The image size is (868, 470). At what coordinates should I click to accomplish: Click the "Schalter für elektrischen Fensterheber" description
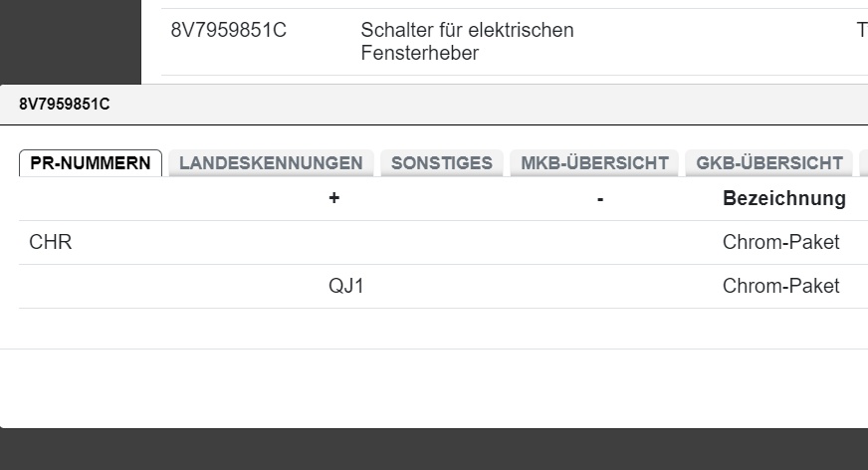pyautogui.click(x=467, y=42)
